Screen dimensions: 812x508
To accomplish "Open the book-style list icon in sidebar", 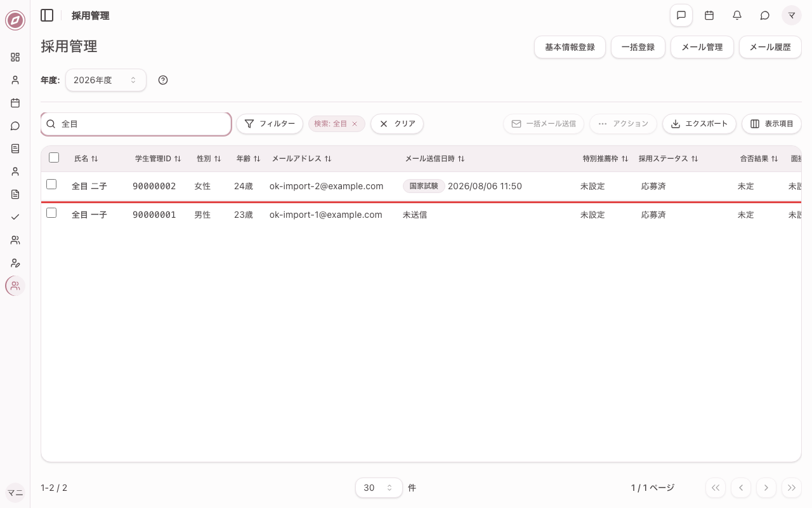I will (15, 149).
